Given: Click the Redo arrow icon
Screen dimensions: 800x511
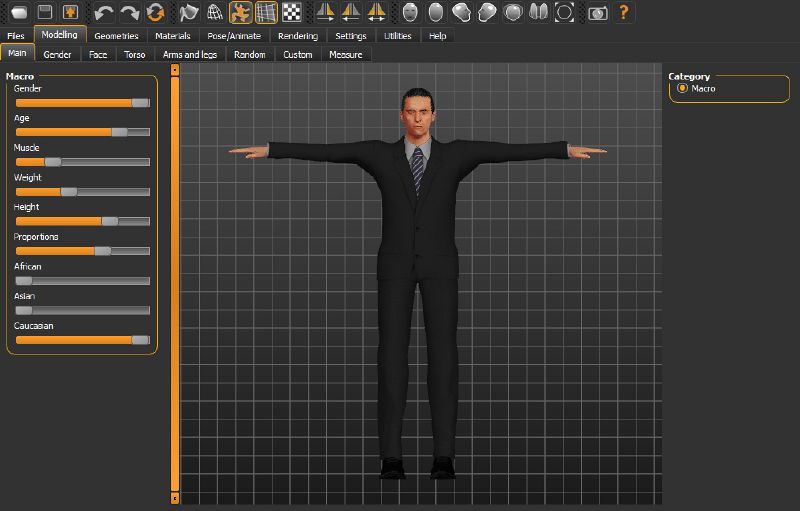Looking at the screenshot, I should pyautogui.click(x=129, y=13).
